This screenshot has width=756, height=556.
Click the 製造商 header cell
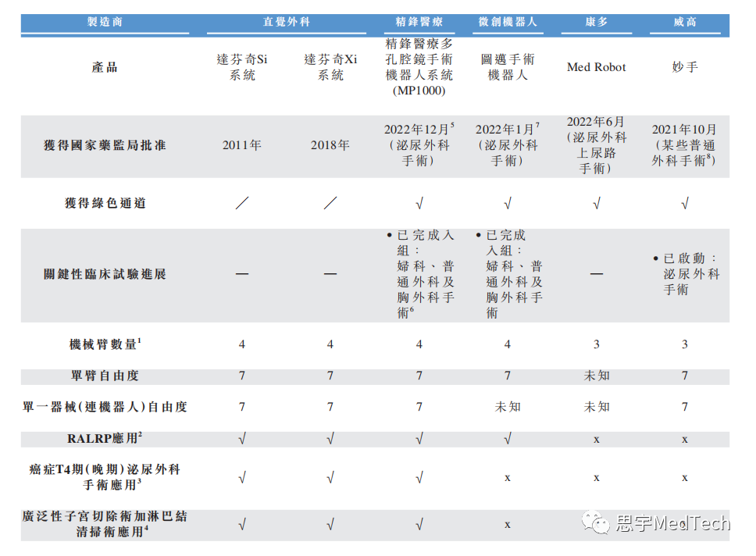(x=105, y=22)
